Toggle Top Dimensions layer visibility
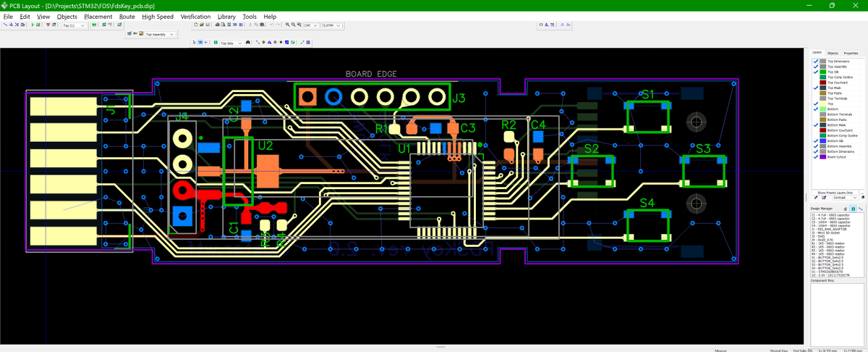This screenshot has width=868, height=352. point(816,62)
